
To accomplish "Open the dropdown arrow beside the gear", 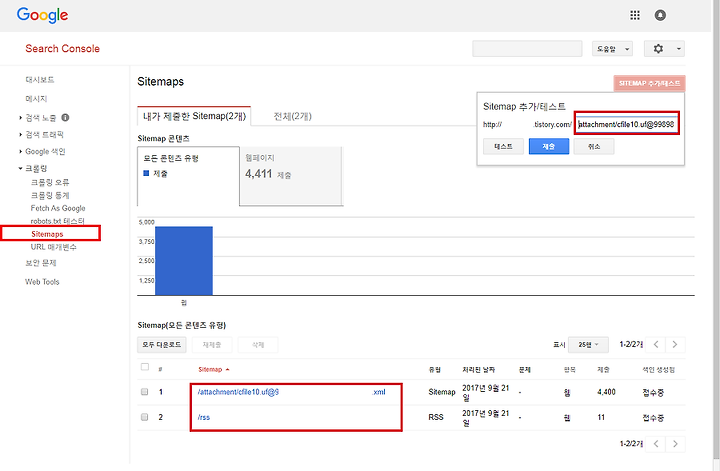I will 679,49.
